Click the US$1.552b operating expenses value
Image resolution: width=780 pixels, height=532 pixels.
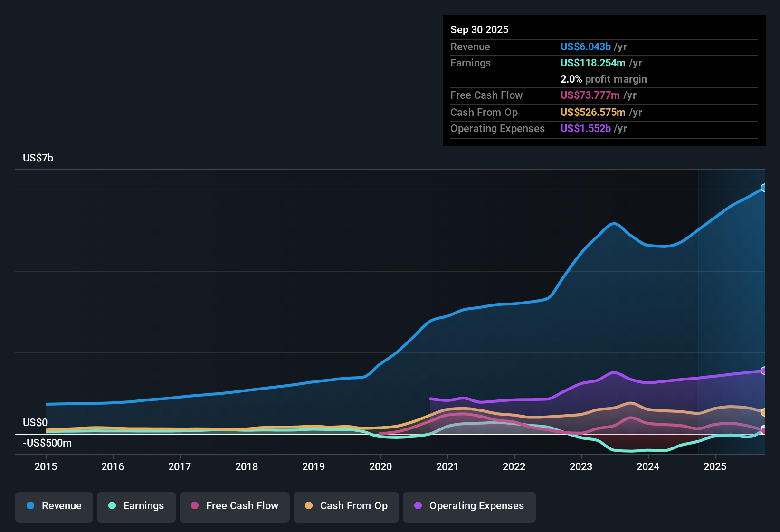tap(586, 128)
